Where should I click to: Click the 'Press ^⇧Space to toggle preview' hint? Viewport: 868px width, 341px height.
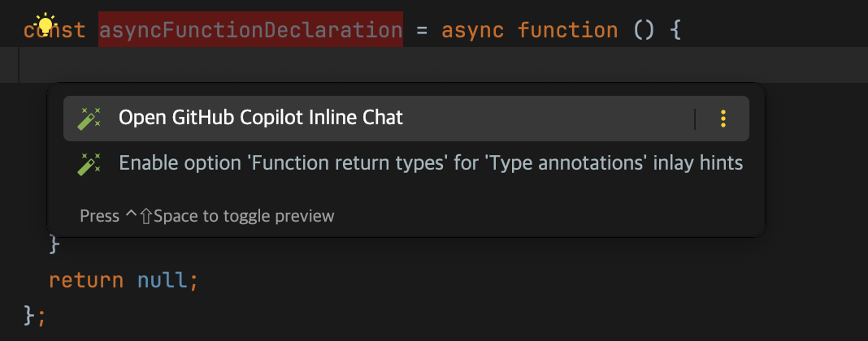(206, 216)
